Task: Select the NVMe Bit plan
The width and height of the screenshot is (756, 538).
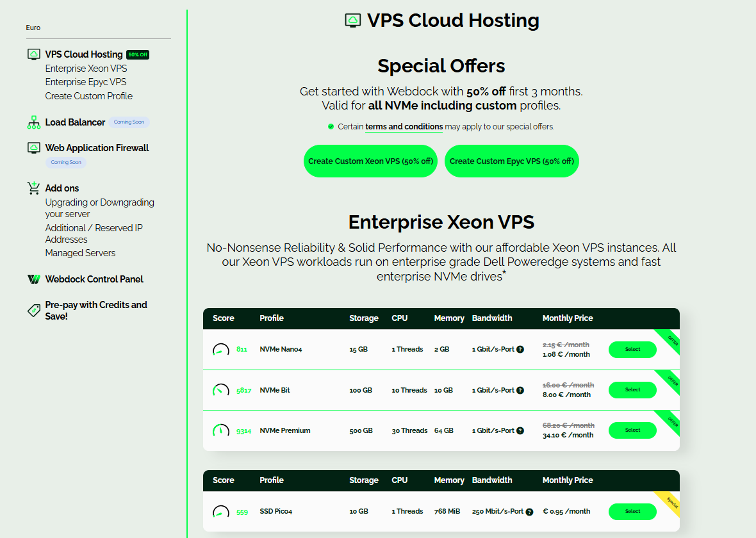Action: (x=632, y=390)
